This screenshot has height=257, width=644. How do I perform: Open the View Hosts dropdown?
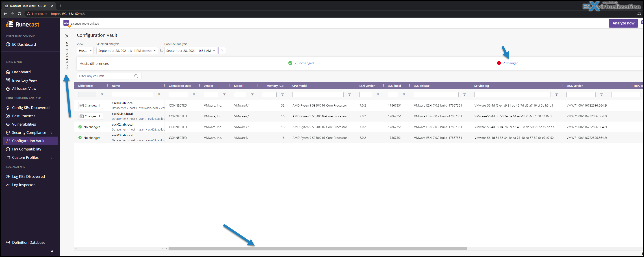click(85, 51)
